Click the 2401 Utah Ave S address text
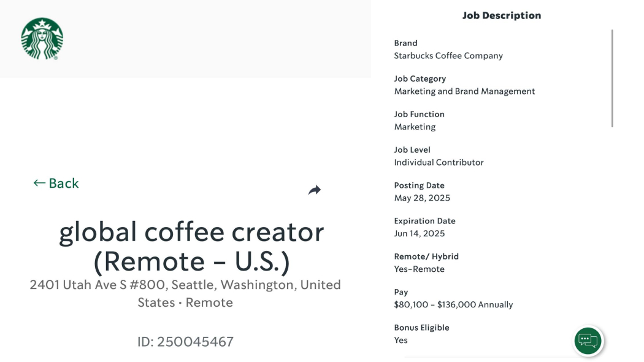This screenshot has height=362, width=644. (185, 293)
